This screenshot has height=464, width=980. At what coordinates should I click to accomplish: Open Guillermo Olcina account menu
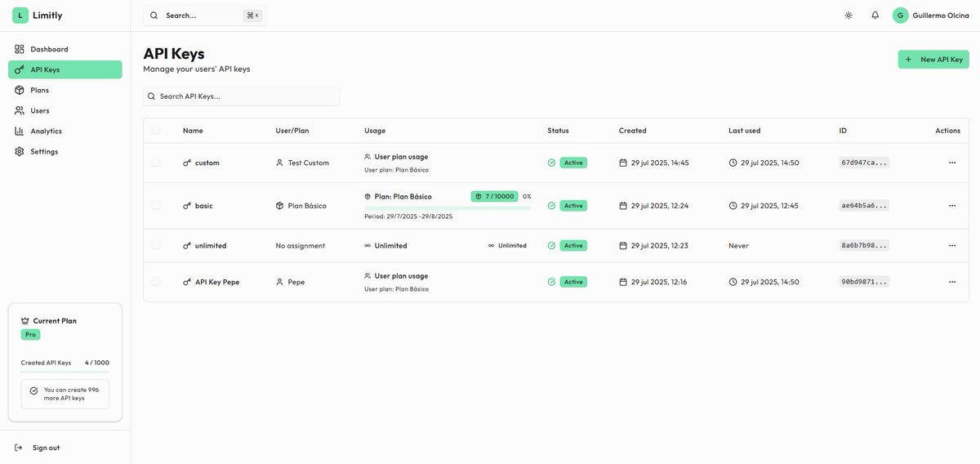pos(931,16)
